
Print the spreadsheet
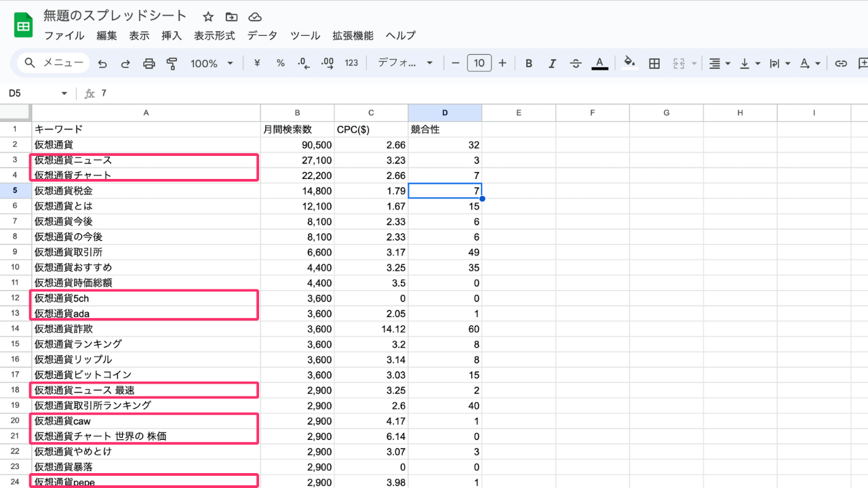click(149, 63)
